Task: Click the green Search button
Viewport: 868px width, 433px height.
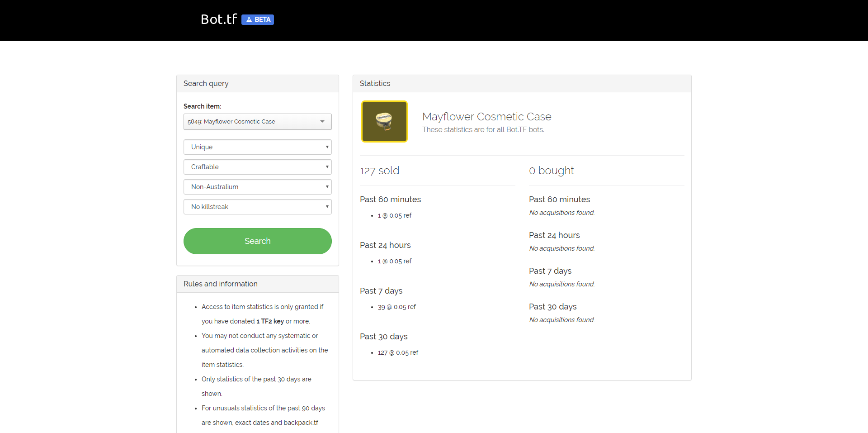Action: [x=258, y=241]
